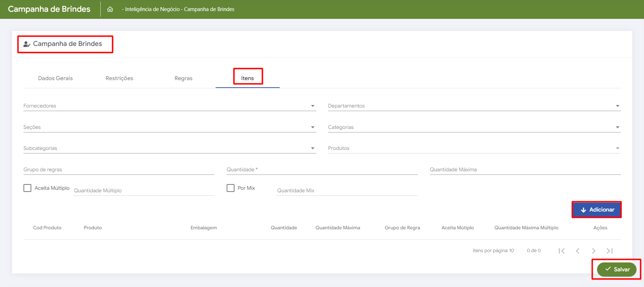Check the Por Mix option
The height and width of the screenshot is (287, 644).
[231, 188]
